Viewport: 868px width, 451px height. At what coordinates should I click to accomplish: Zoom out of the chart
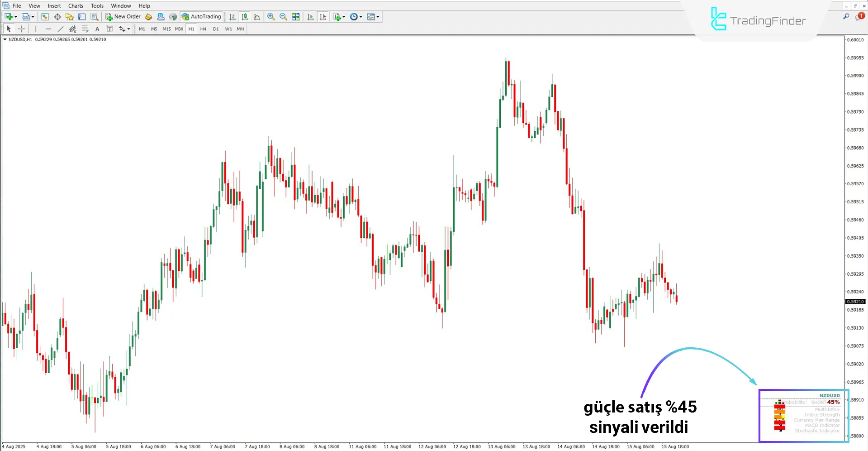coord(283,17)
